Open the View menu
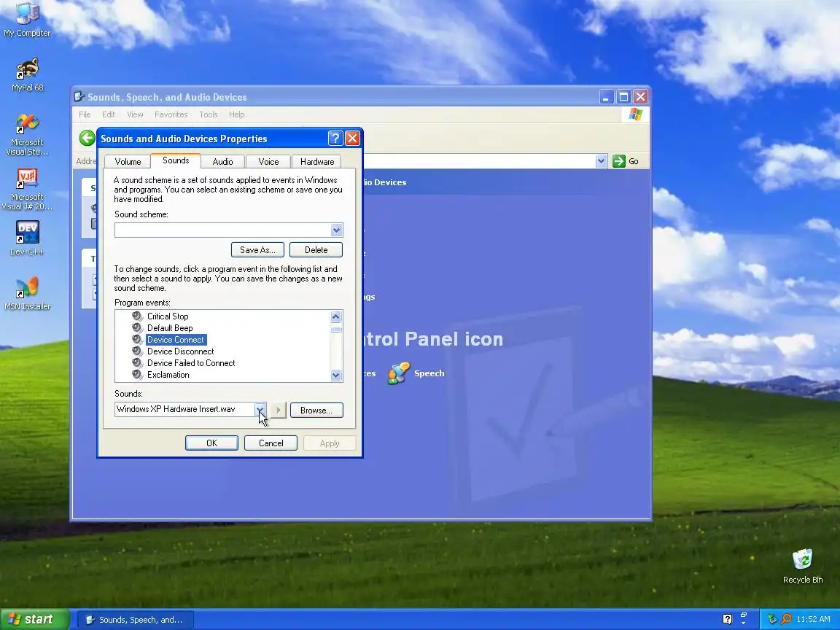The width and height of the screenshot is (840, 630). click(x=135, y=114)
